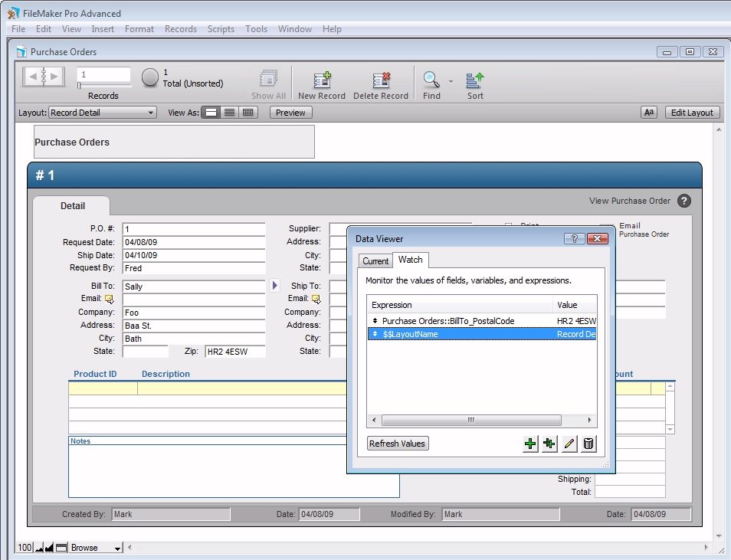Click the Delete Record toolbar icon
Image resolution: width=731 pixels, height=560 pixels.
pos(381,80)
